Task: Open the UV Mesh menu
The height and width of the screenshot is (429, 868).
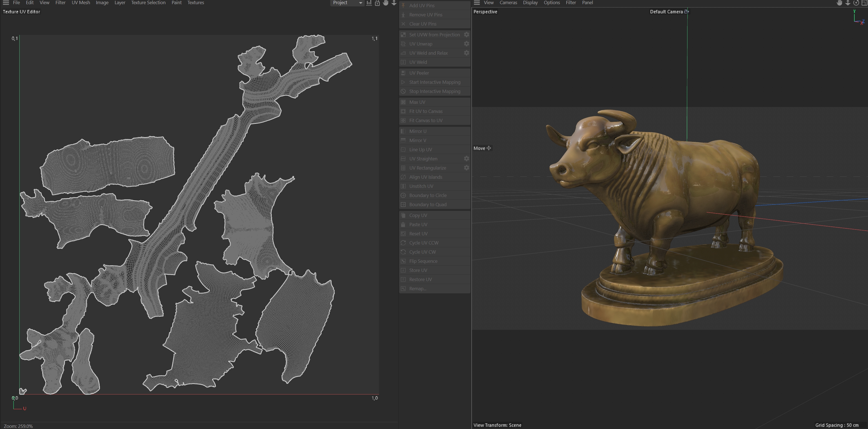Action: coord(81,3)
